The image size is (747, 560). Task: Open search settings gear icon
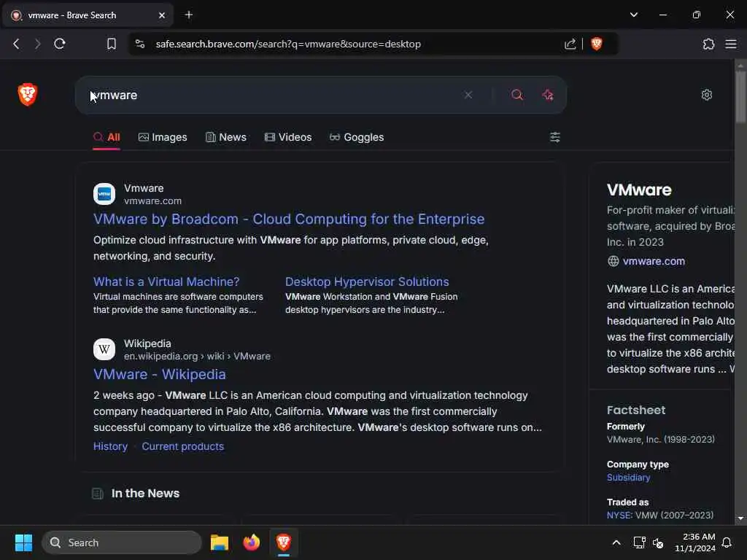pos(706,95)
